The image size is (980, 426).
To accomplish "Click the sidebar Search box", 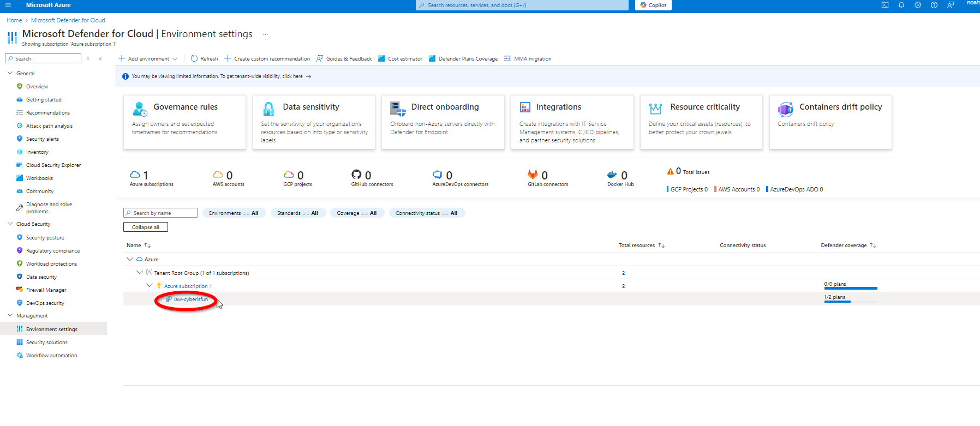I will (43, 58).
